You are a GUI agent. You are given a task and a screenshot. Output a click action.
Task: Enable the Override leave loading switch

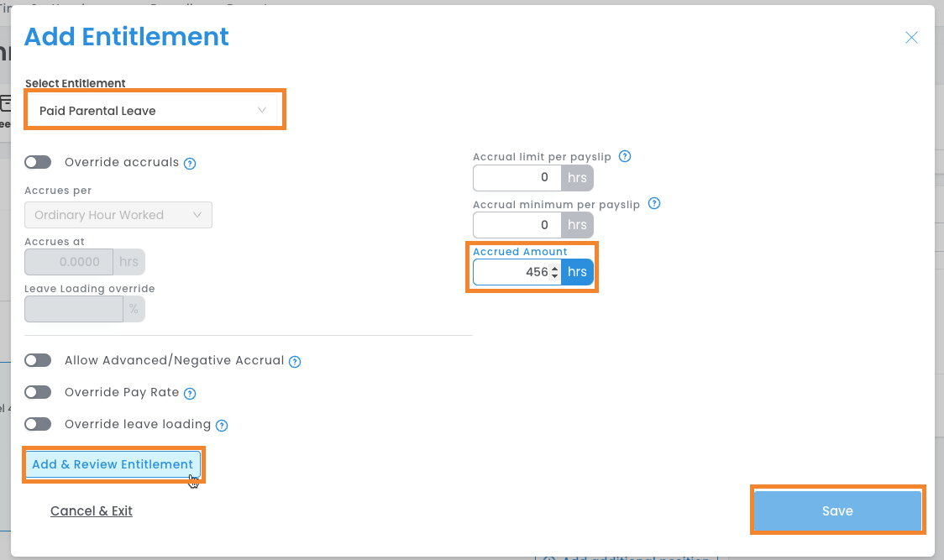pyautogui.click(x=39, y=424)
